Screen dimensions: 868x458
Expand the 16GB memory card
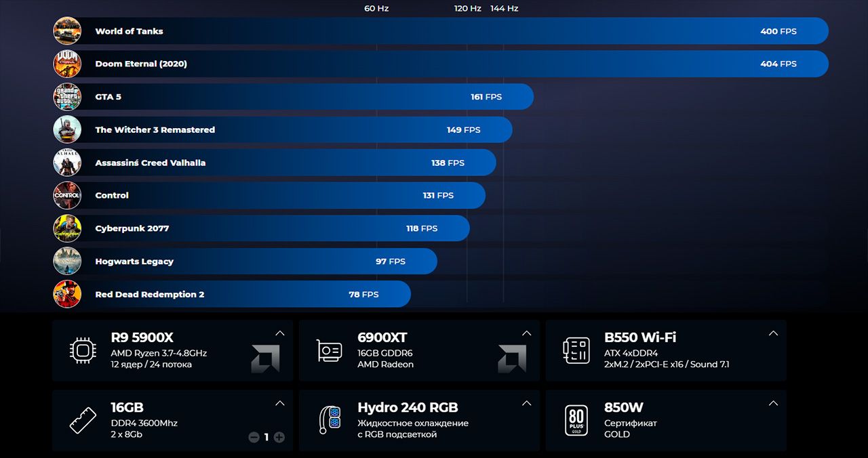[x=280, y=404]
